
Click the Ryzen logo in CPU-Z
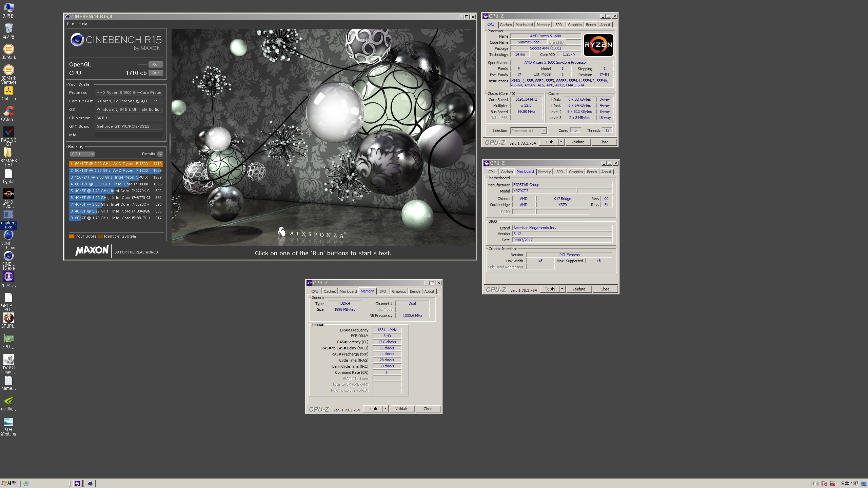(598, 45)
